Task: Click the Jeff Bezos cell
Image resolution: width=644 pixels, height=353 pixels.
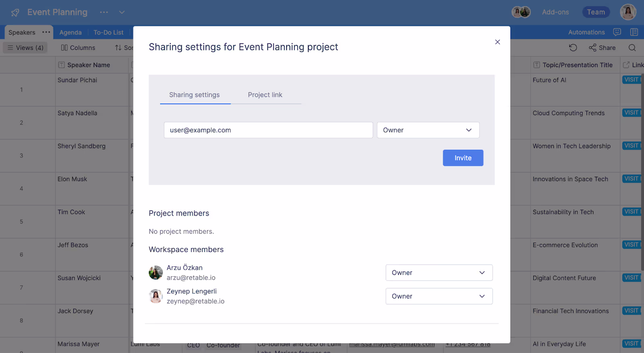Action: coord(92,255)
